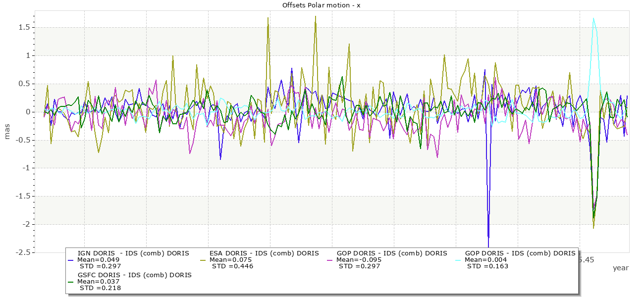The height and width of the screenshot is (297, 644).
Task: Click the magenta GOP DORIS legend line marker
Action: coord(328,260)
